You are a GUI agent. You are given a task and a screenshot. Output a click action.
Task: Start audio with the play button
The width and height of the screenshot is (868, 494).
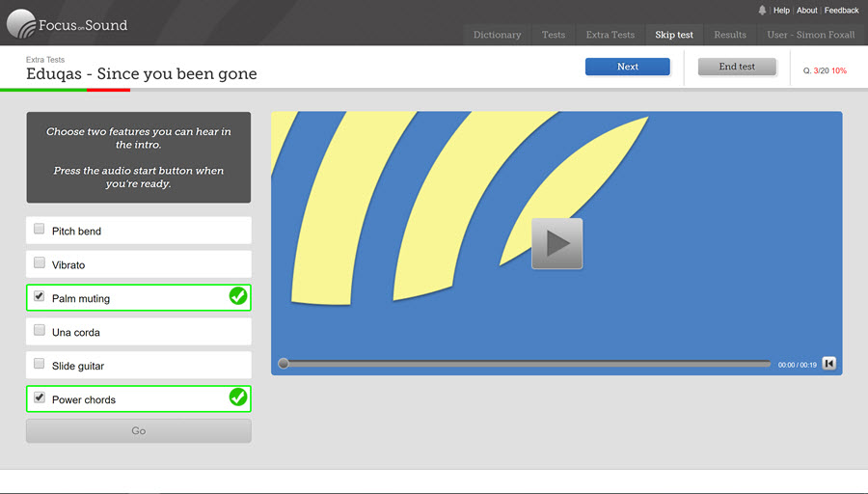coord(556,243)
